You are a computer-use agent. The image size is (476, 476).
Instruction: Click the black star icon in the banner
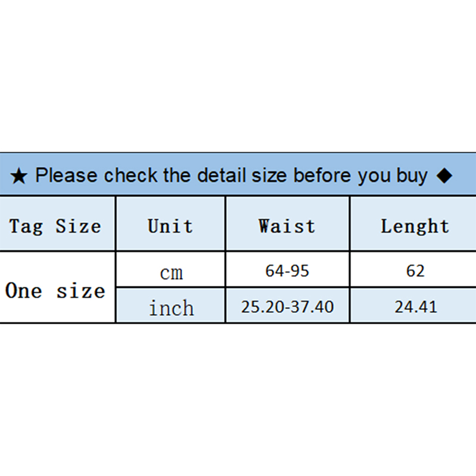tap(19, 176)
